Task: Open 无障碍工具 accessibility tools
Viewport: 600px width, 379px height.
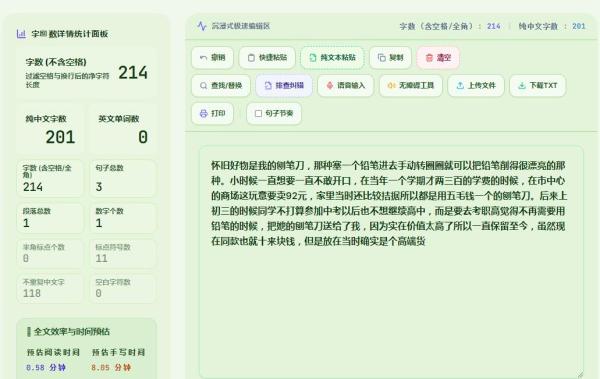Action: click(411, 85)
